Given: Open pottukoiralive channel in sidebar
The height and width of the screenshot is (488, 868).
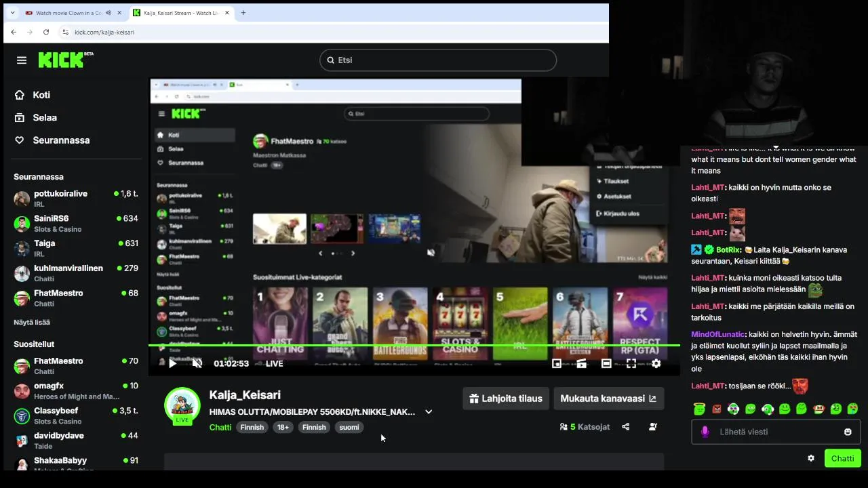Looking at the screenshot, I should 76,199.
